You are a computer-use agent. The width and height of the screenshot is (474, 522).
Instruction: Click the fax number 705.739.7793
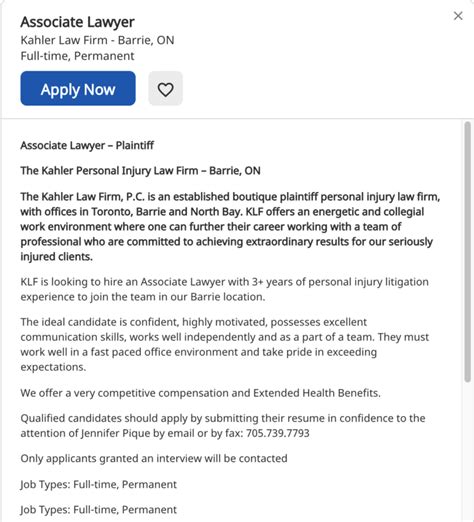[x=278, y=433]
